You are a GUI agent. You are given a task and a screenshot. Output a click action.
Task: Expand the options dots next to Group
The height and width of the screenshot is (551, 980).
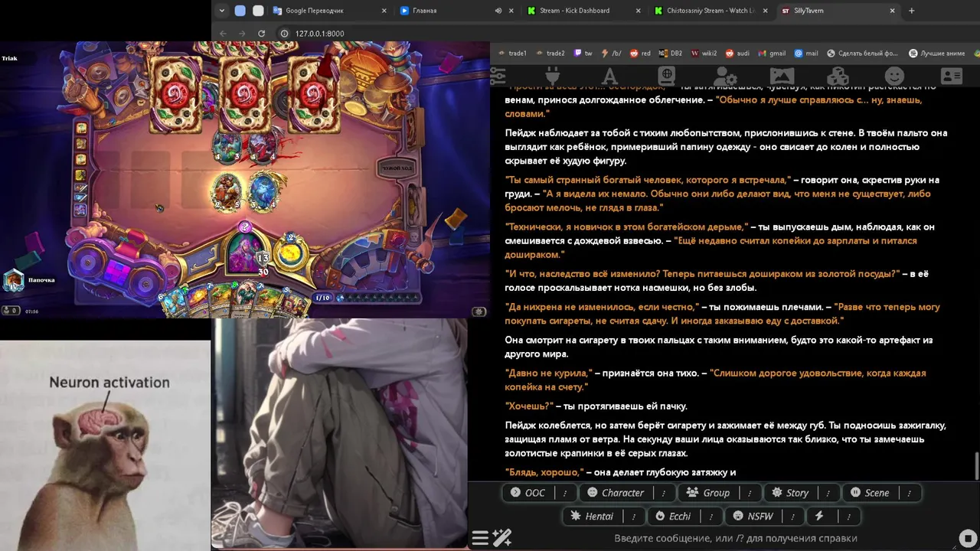(750, 493)
